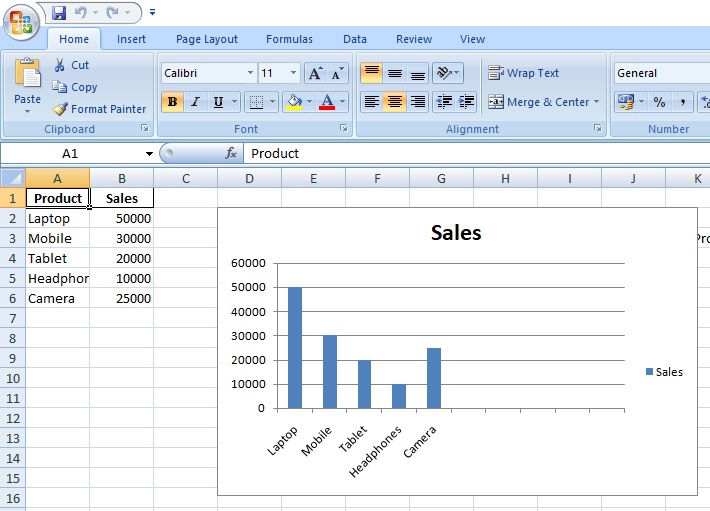
Task: Toggle Align Text Left
Action: pos(372,102)
